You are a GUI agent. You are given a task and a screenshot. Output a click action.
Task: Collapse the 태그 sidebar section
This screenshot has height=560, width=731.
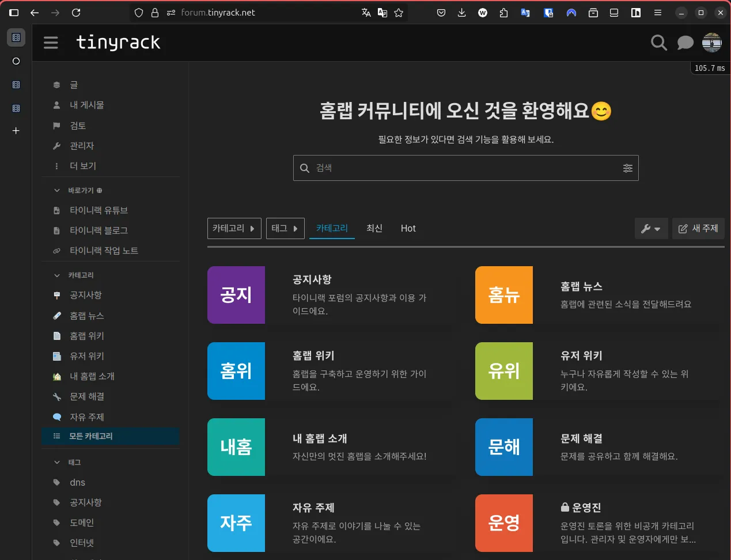(57, 462)
